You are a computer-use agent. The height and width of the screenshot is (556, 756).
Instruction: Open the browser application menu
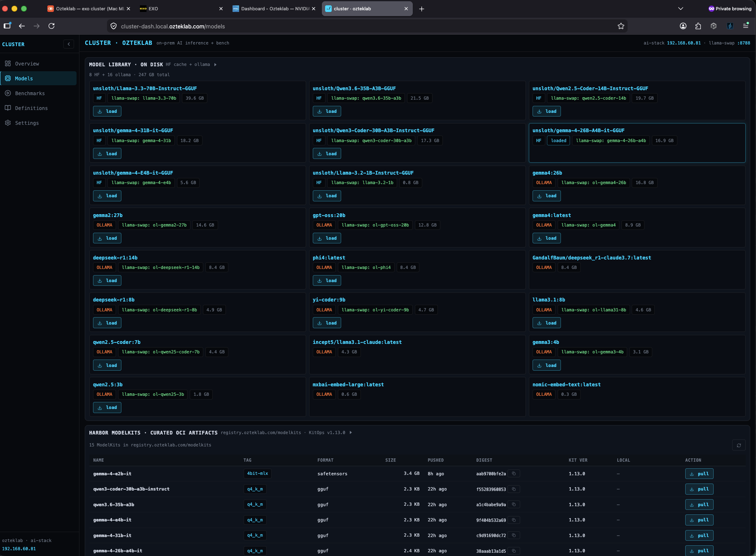coord(746,26)
